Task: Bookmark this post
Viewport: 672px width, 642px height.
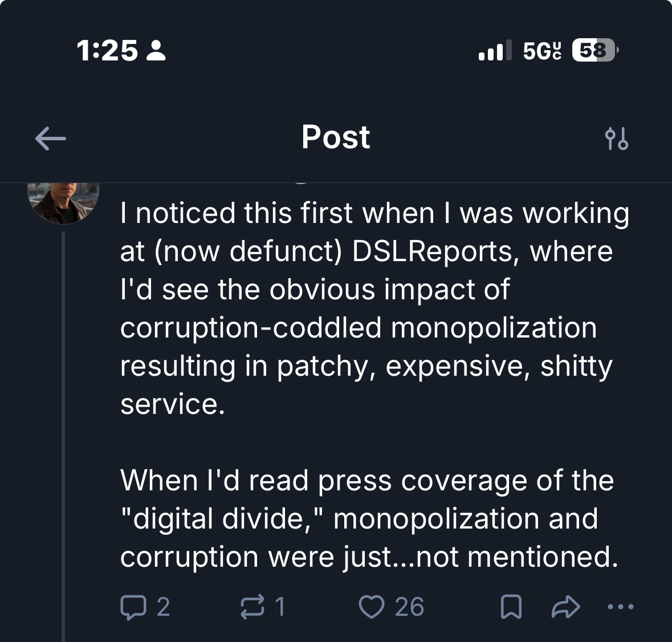Action: [511, 608]
